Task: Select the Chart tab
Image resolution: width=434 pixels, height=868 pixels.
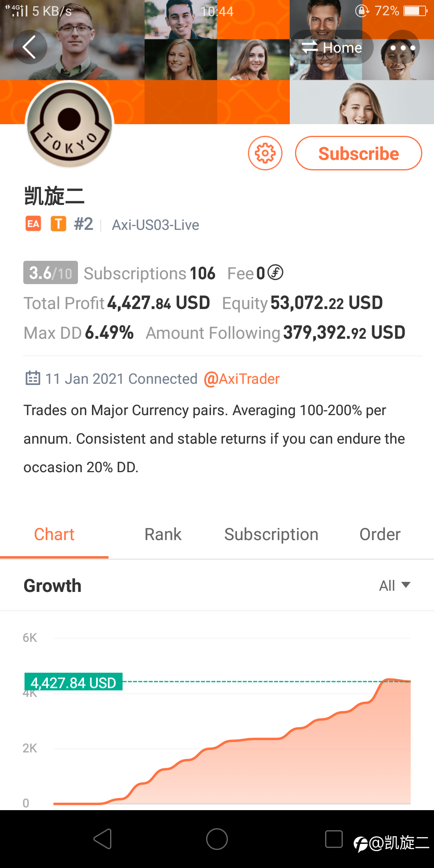Action: click(54, 534)
